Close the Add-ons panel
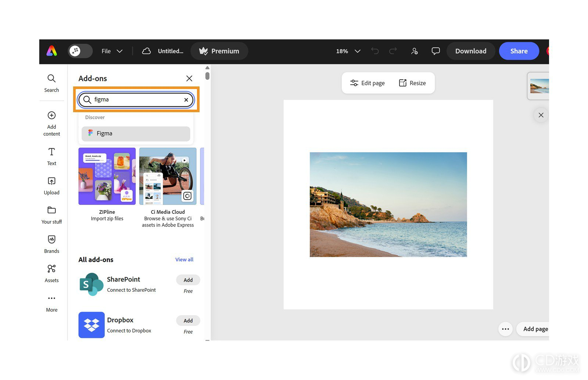The image size is (588, 380). 189,78
